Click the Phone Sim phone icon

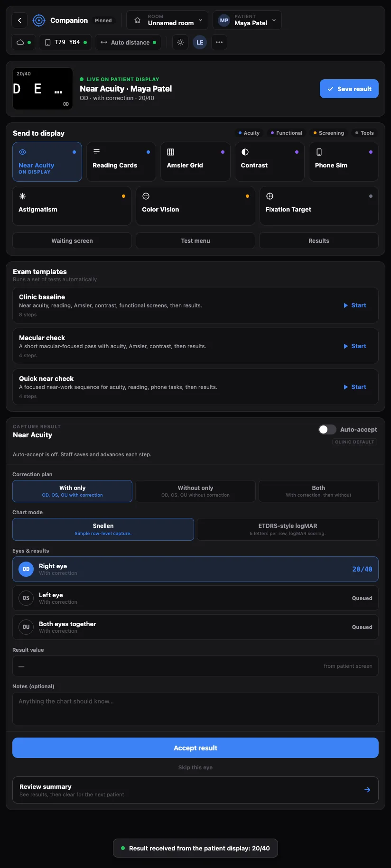pos(319,152)
